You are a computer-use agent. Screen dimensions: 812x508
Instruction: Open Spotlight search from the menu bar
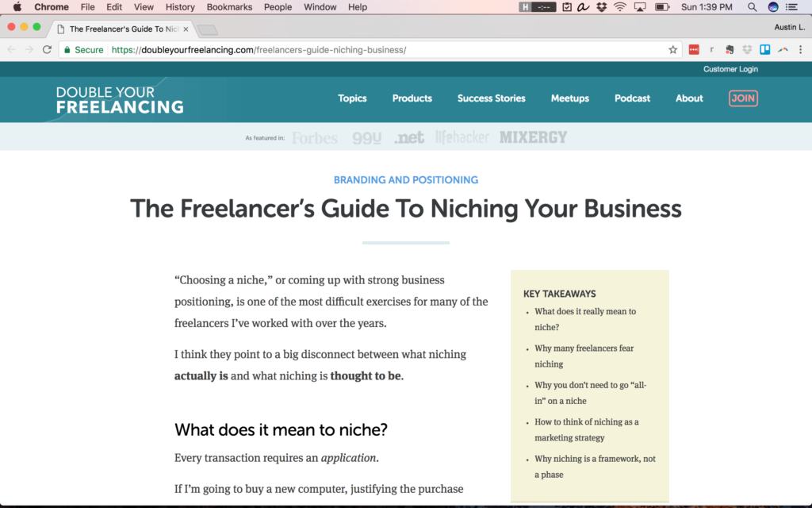pyautogui.click(x=751, y=7)
